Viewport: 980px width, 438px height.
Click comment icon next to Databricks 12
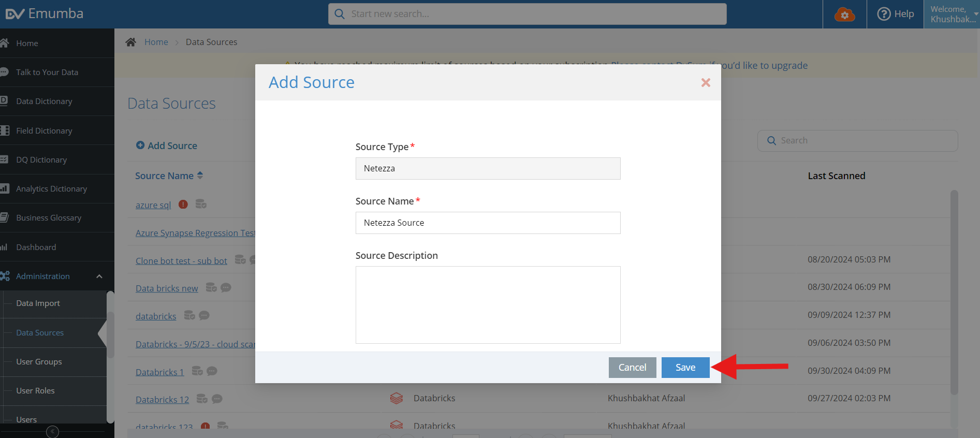tap(217, 399)
